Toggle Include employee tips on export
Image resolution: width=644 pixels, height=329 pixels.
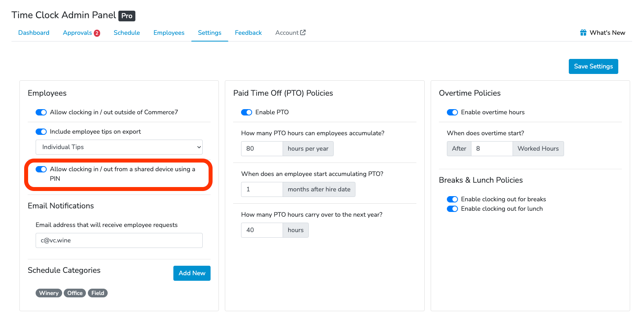coord(41,132)
